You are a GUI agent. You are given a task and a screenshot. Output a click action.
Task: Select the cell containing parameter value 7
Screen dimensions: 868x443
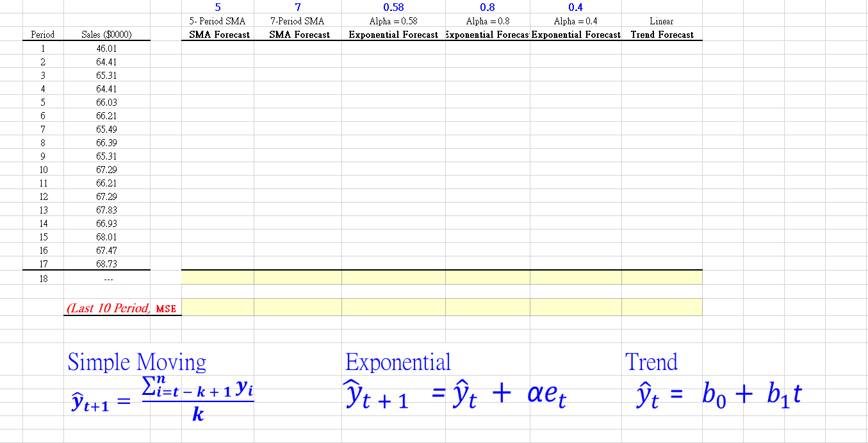298,7
